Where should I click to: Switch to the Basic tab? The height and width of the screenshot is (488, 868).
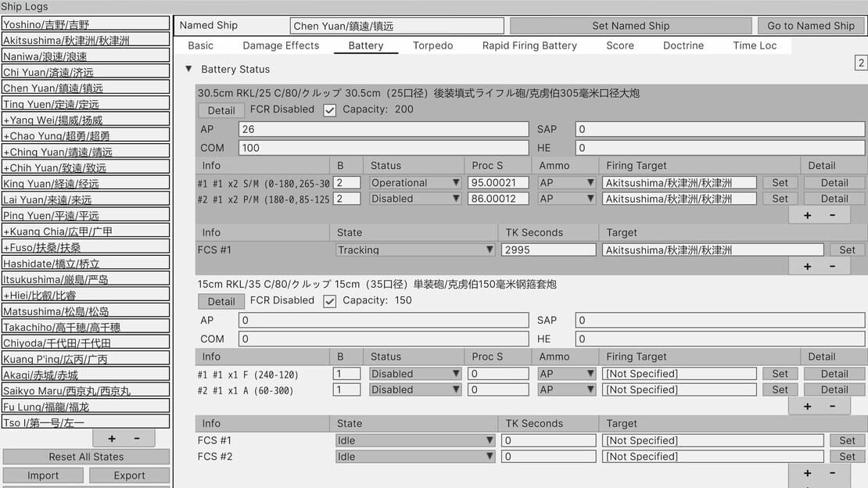pyautogui.click(x=200, y=45)
